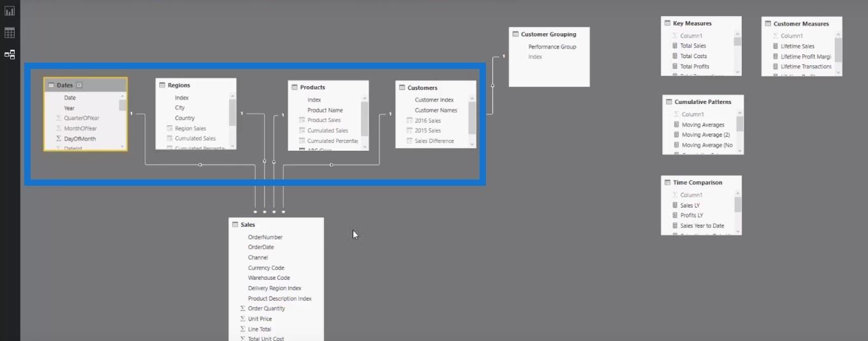Click measure icon beside Lifetime Sales
This screenshot has width=868, height=341.
[x=776, y=47]
